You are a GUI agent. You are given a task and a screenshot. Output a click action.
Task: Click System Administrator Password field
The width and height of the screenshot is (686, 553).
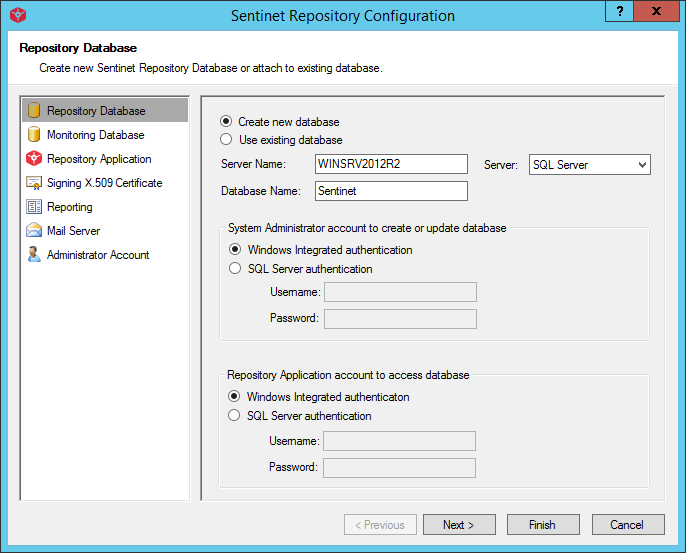[400, 319]
